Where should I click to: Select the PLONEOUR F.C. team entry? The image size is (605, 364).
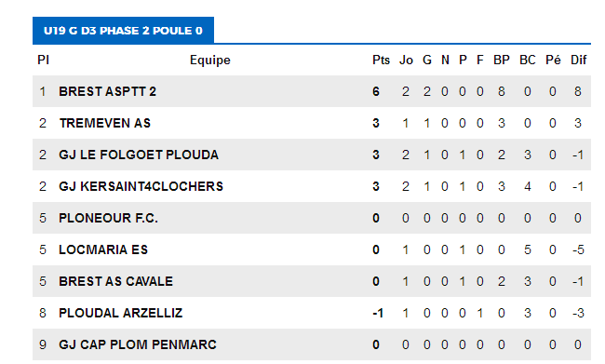tap(108, 218)
